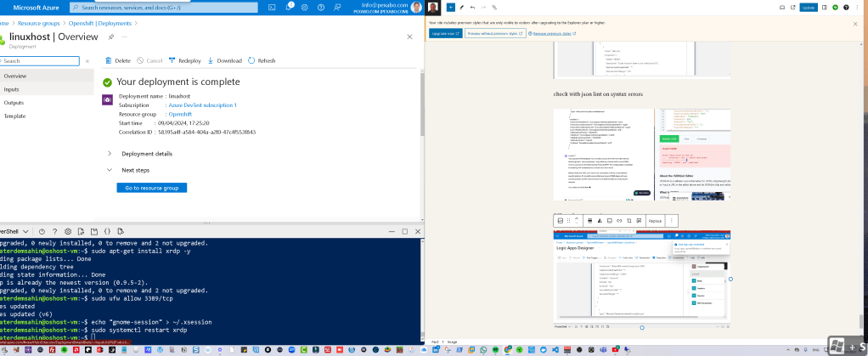This screenshot has height=356, width=868.
Task: Select the Overview menu item
Action: [47, 76]
